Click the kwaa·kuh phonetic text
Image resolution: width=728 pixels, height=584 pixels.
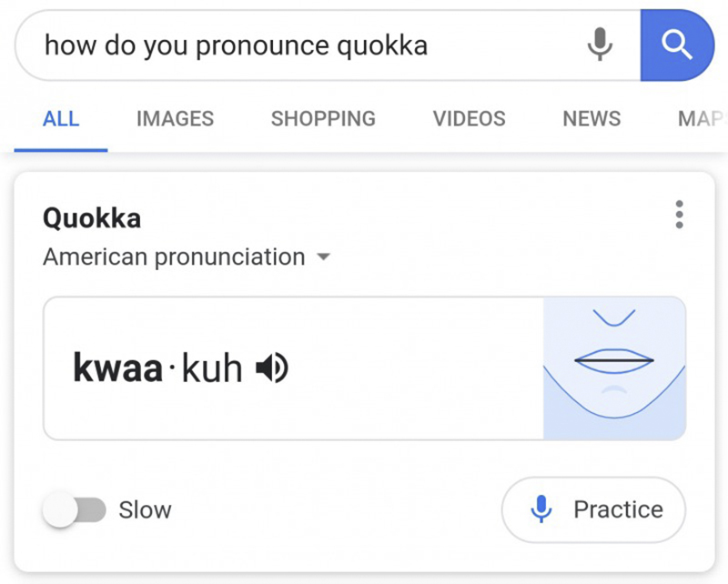point(157,368)
